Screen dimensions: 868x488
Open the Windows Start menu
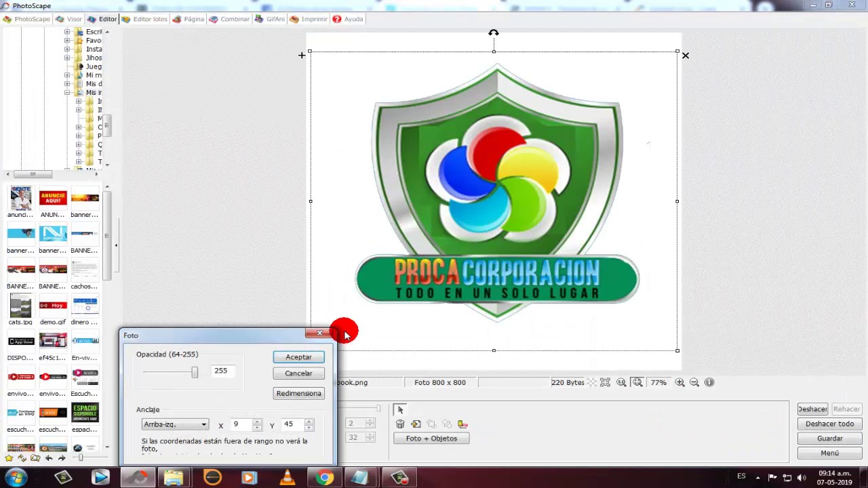click(16, 478)
